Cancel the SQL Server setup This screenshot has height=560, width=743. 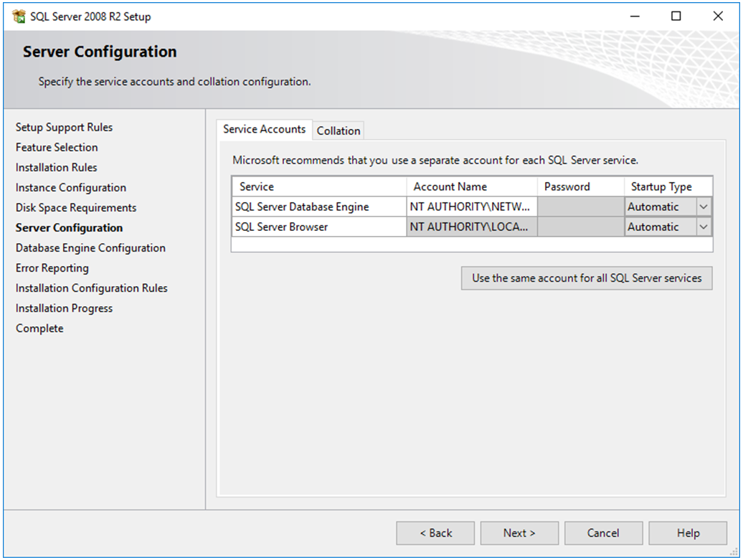pyautogui.click(x=603, y=533)
